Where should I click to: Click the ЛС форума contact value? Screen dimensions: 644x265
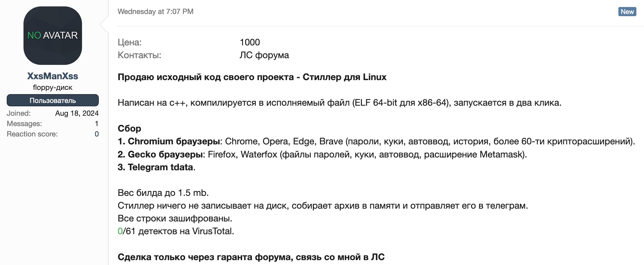(264, 55)
